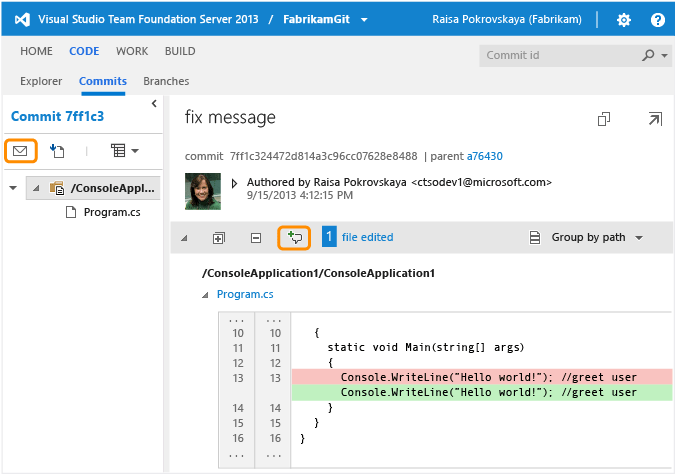Image resolution: width=675 pixels, height=474 pixels.
Task: Open the tree view options dropdown arrow
Action: click(135, 151)
